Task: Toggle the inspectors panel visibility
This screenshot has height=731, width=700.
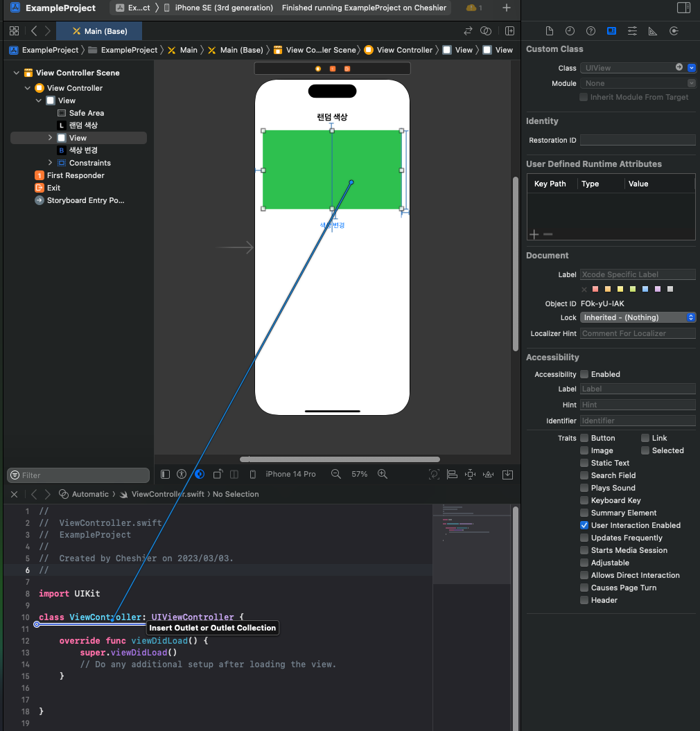Action: [683, 8]
